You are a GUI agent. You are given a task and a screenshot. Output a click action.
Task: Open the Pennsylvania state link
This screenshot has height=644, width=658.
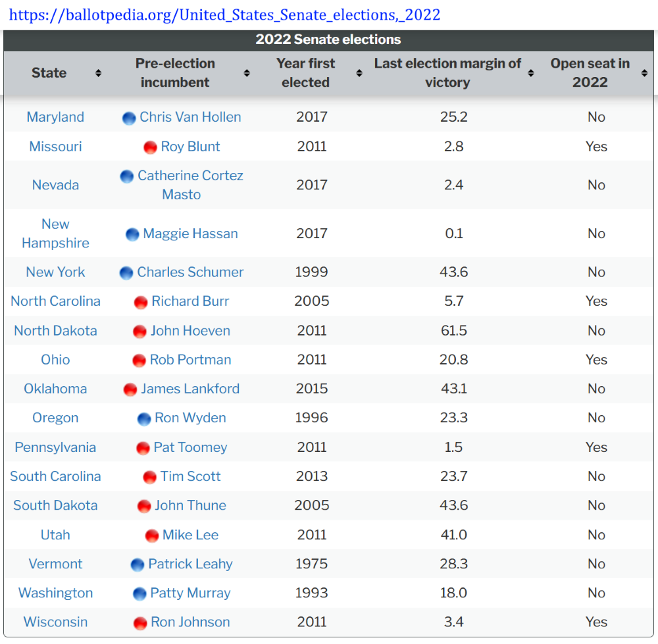pyautogui.click(x=55, y=447)
